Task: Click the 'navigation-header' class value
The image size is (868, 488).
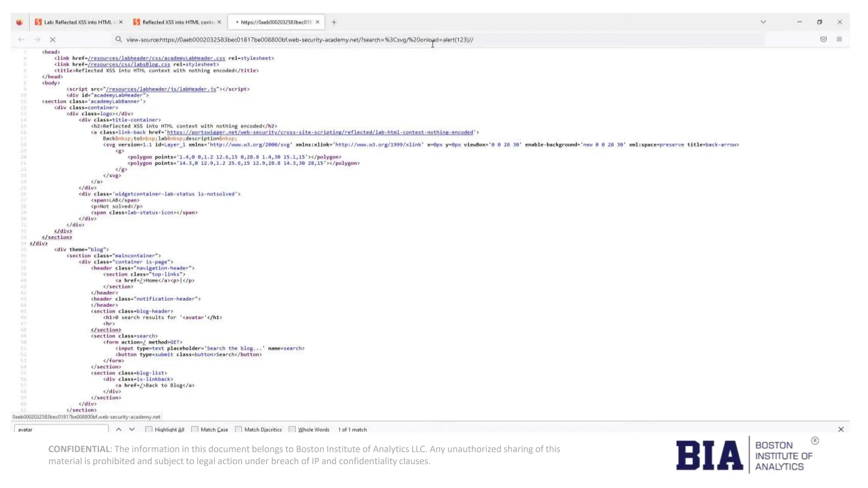Action: pyautogui.click(x=163, y=268)
